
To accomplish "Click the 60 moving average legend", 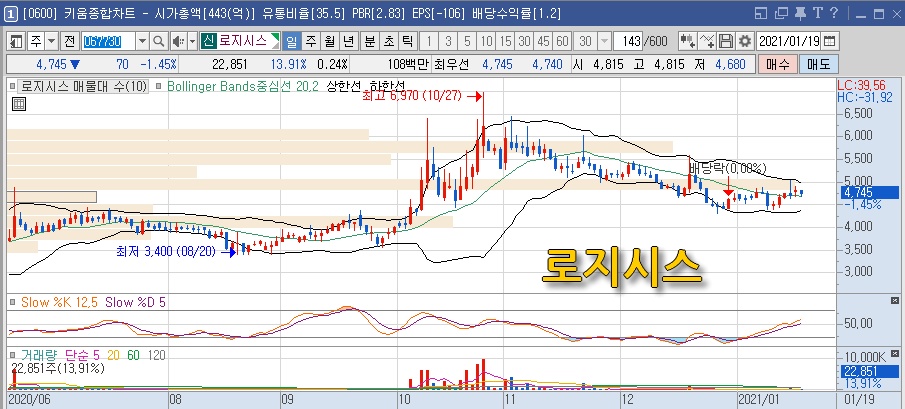I will coord(133,355).
